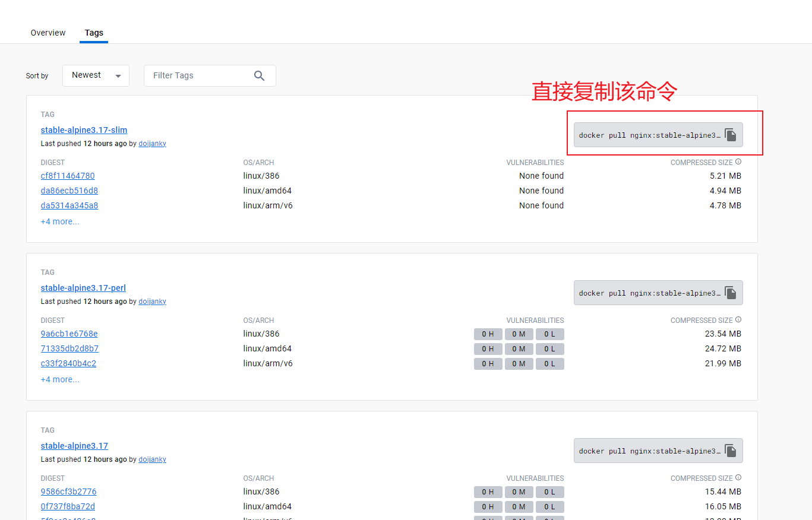The width and height of the screenshot is (812, 520).
Task: Click the info icon beside the third Compressed Size
Action: (x=738, y=478)
